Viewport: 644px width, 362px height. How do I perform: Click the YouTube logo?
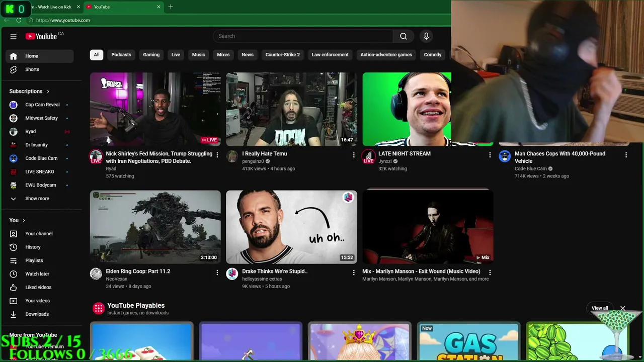tap(41, 36)
